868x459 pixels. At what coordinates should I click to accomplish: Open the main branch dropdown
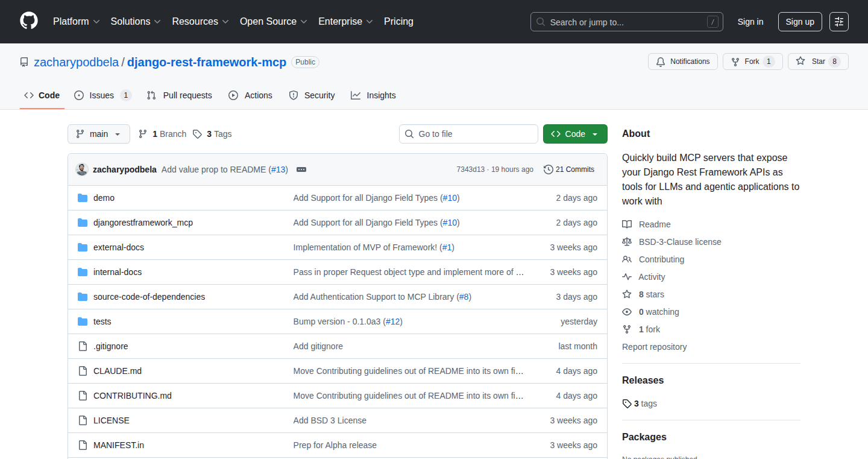99,134
